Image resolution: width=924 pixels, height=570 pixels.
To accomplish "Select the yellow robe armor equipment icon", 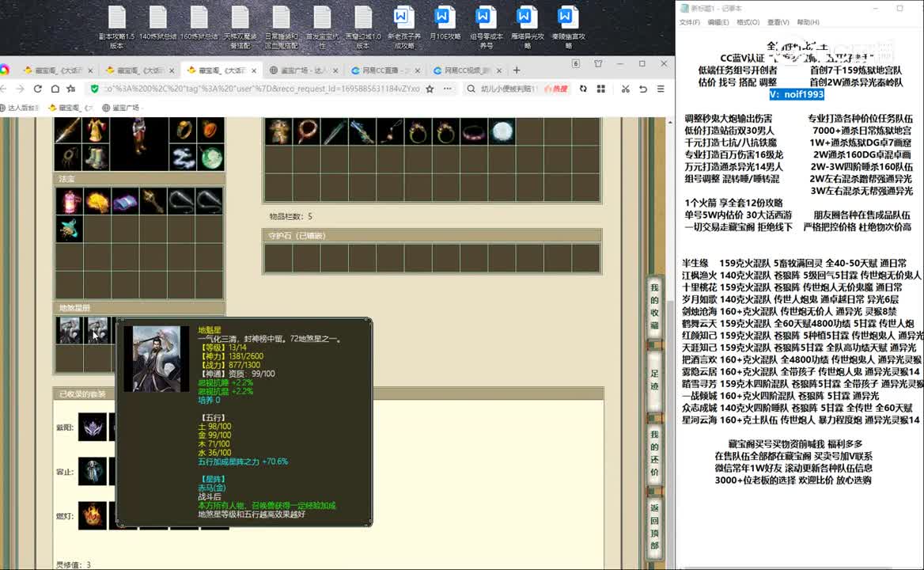I will point(95,131).
